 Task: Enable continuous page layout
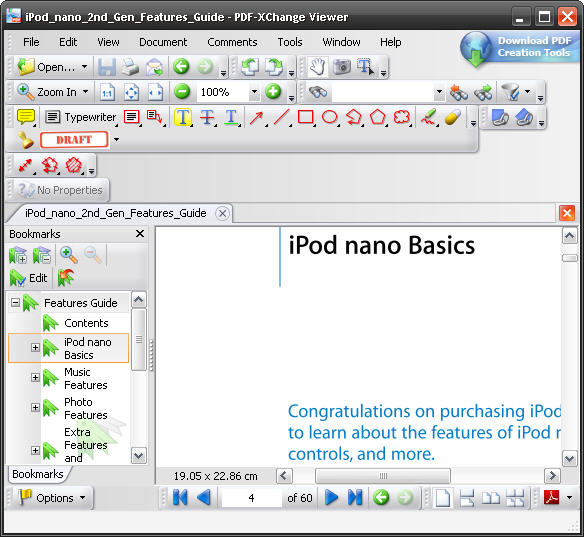(x=467, y=498)
